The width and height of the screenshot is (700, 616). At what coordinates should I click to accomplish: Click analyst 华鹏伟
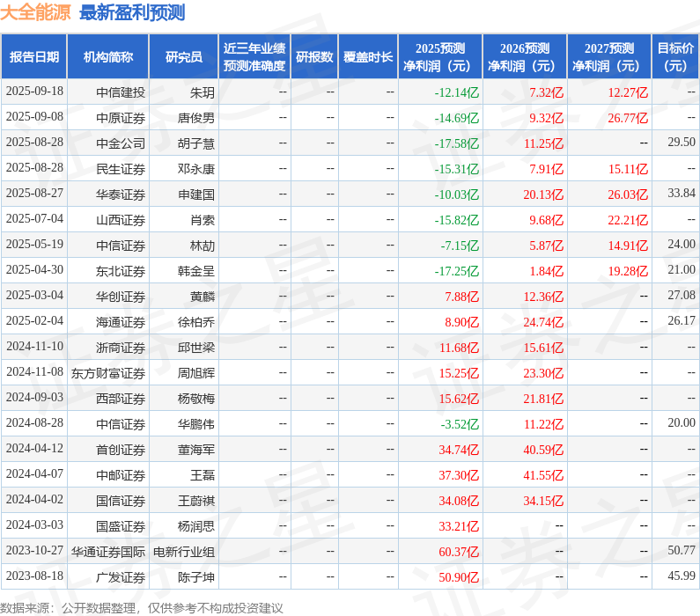(x=196, y=424)
